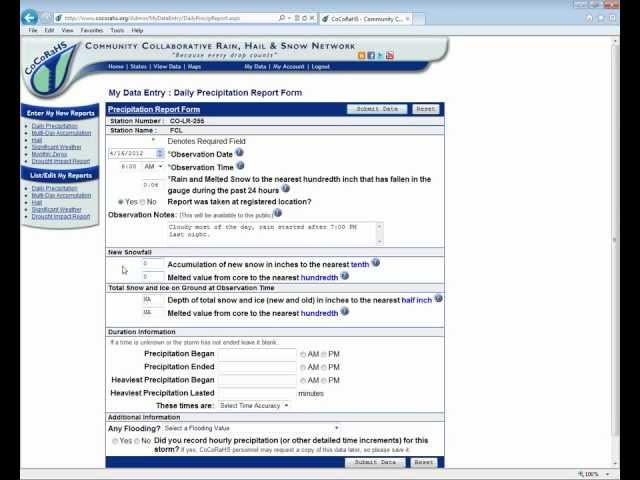Click the stop loading X icon in address bar
The image size is (640, 480).
312,18
